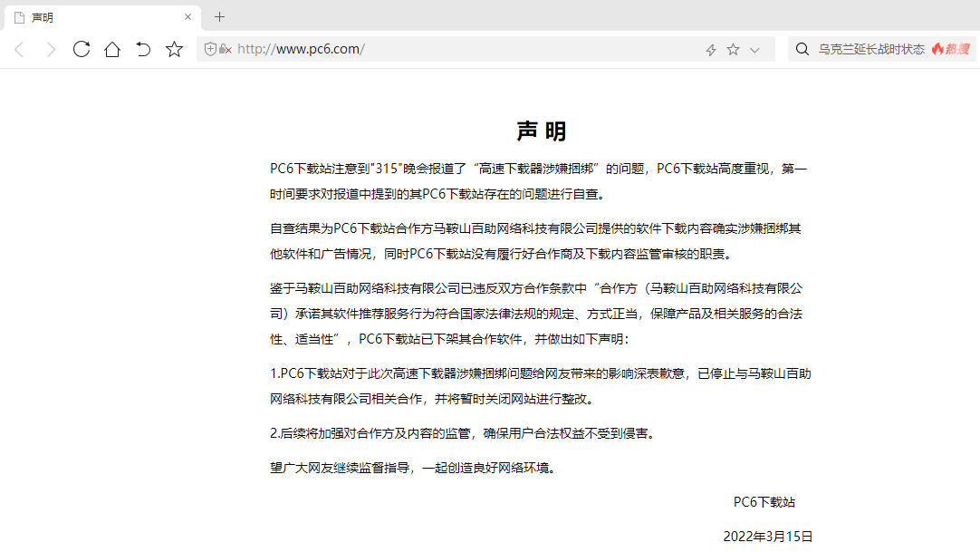980x552 pixels.
Task: Click the 声明 page heading
Action: coord(542,131)
